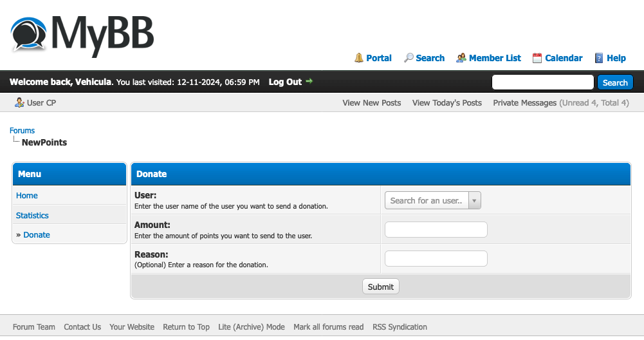Click the Menu panel header
This screenshot has height=340, width=644.
click(x=69, y=174)
